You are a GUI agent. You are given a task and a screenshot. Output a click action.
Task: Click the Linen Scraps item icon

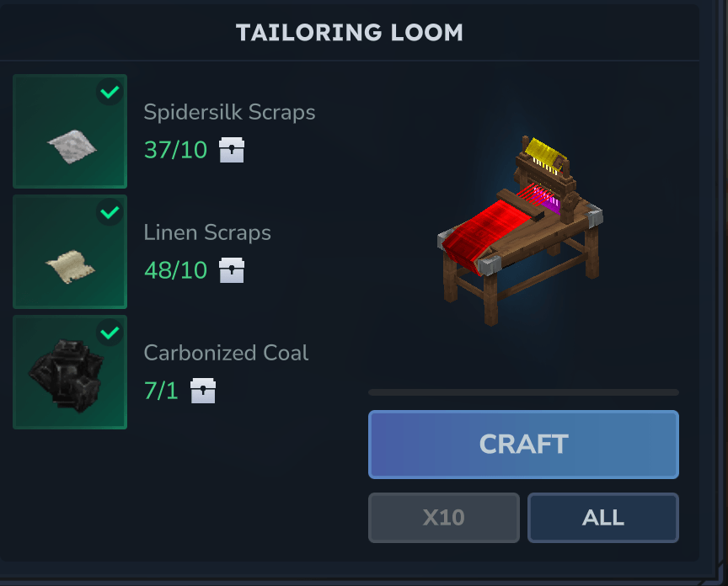click(70, 252)
